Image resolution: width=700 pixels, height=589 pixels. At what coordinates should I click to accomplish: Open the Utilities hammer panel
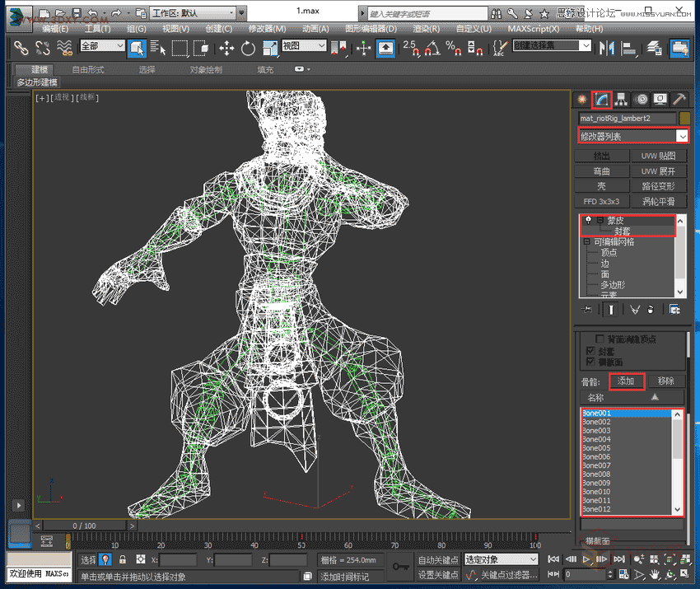click(x=679, y=99)
